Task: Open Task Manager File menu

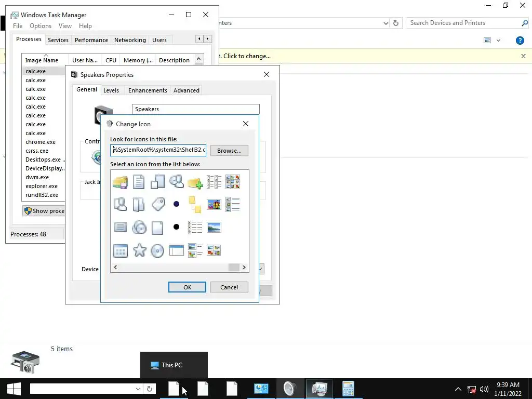Action: coord(18,26)
